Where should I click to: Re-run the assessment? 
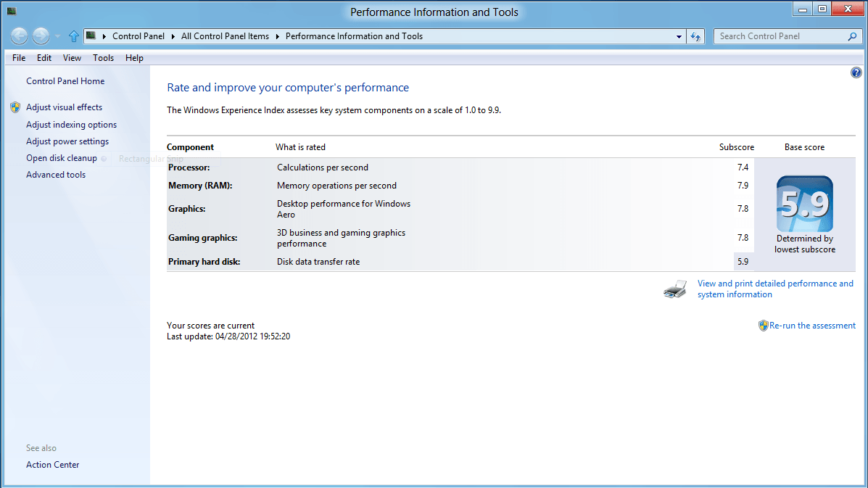click(x=812, y=326)
